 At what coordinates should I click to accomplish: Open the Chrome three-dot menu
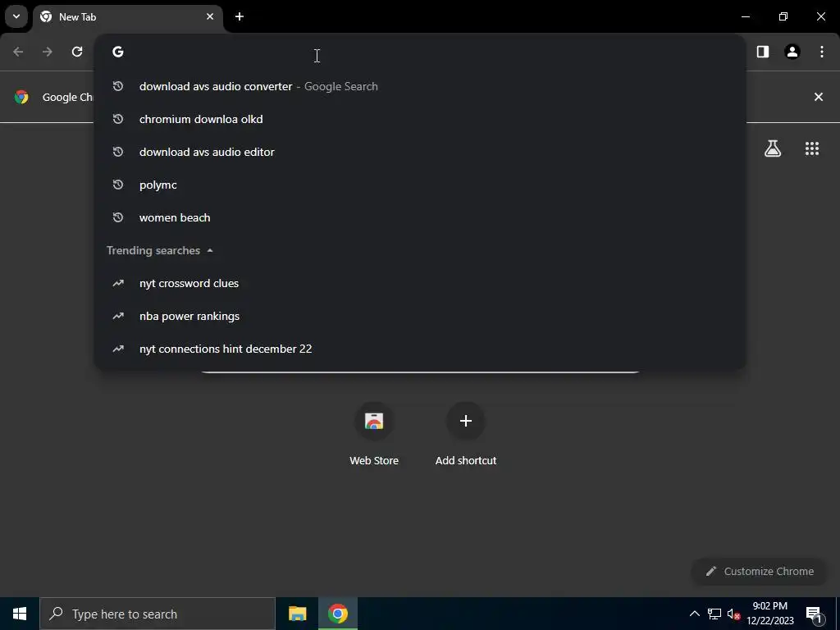tap(822, 52)
